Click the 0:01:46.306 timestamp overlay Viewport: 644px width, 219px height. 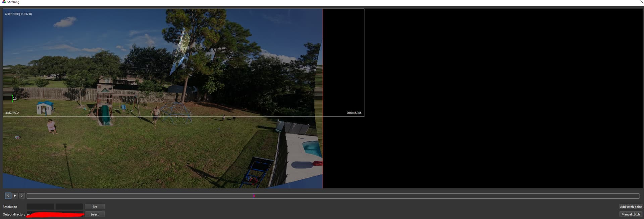pos(354,113)
